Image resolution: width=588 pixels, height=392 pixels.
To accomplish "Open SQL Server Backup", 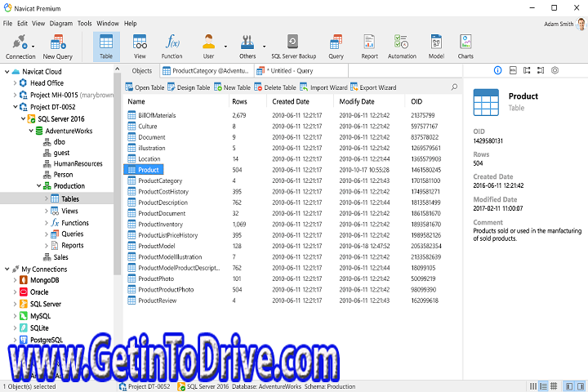I will (294, 47).
